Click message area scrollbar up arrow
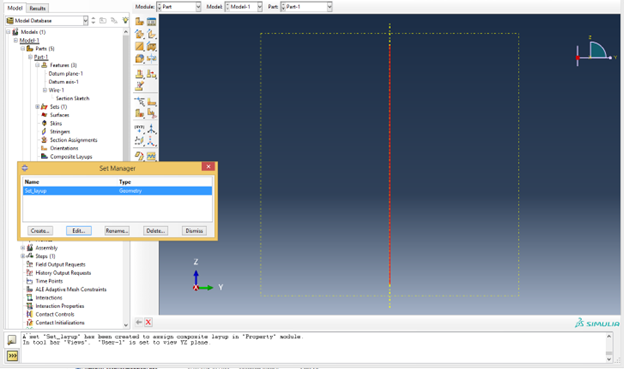 [609, 337]
